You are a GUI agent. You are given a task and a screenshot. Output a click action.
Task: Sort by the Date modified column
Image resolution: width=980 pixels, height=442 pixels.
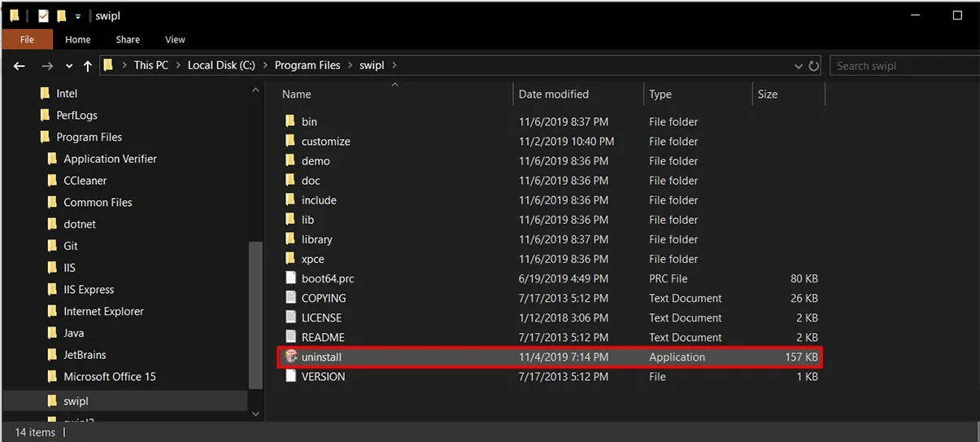tap(554, 94)
